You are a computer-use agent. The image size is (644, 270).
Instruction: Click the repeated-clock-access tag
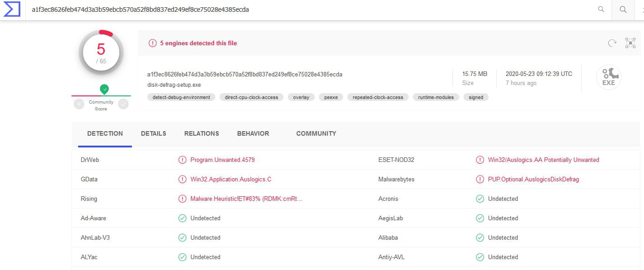(378, 97)
